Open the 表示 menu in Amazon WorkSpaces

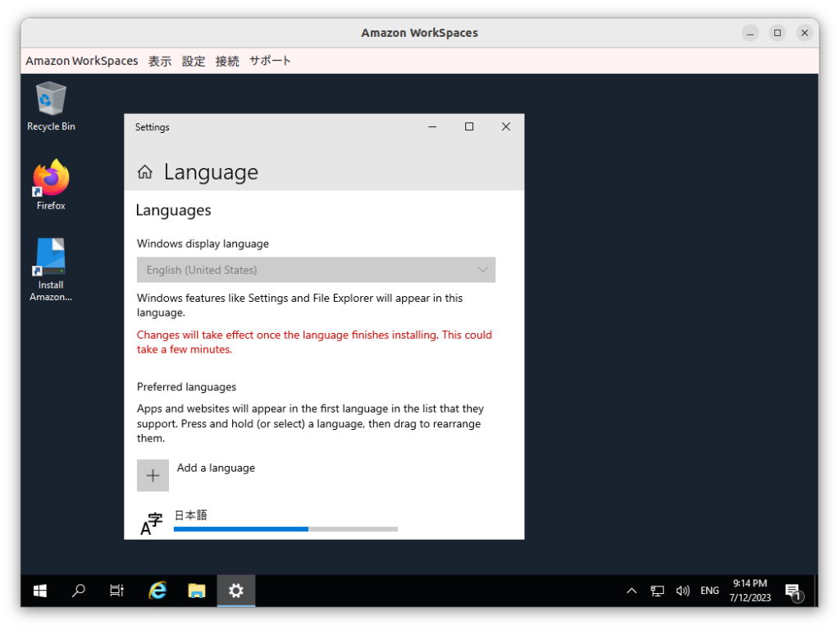pos(159,60)
